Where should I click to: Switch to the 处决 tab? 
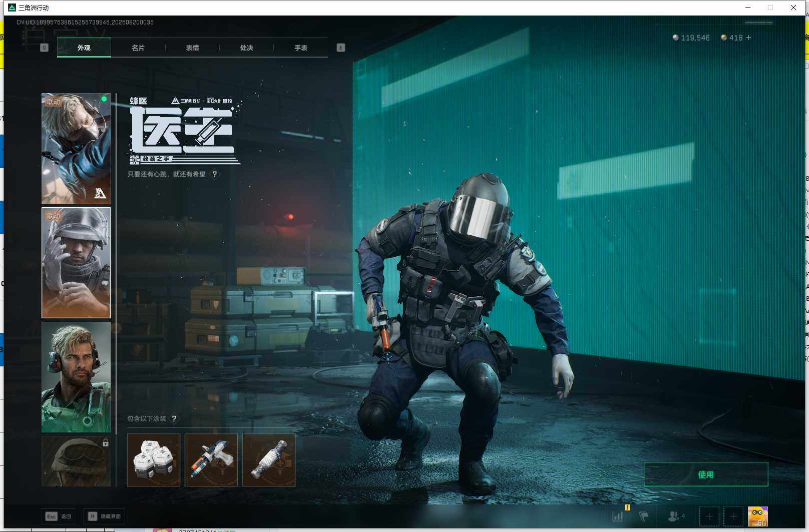pyautogui.click(x=246, y=48)
